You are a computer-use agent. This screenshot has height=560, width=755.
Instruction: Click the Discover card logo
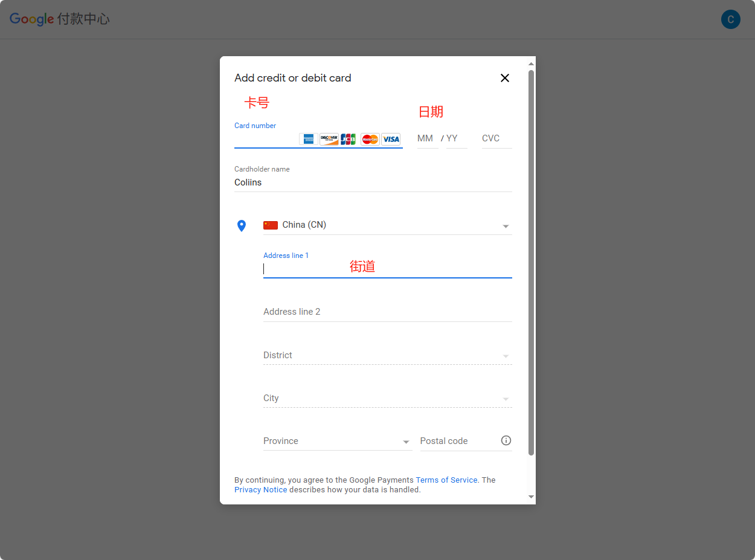tap(329, 139)
